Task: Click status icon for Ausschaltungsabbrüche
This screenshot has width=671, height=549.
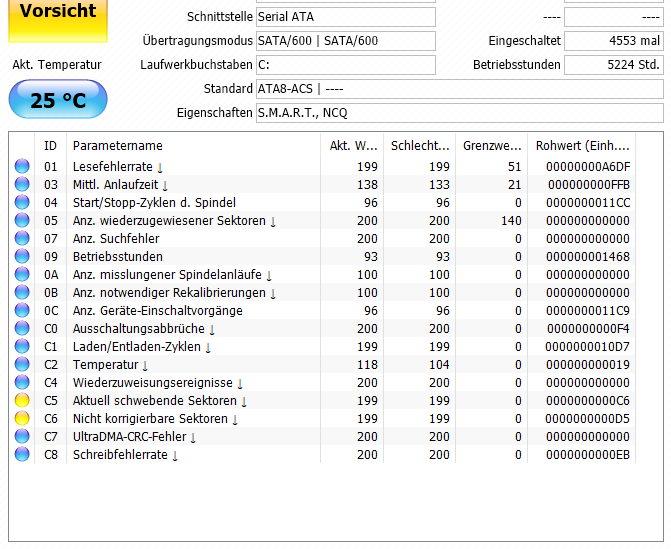Action: pyautogui.click(x=22, y=328)
